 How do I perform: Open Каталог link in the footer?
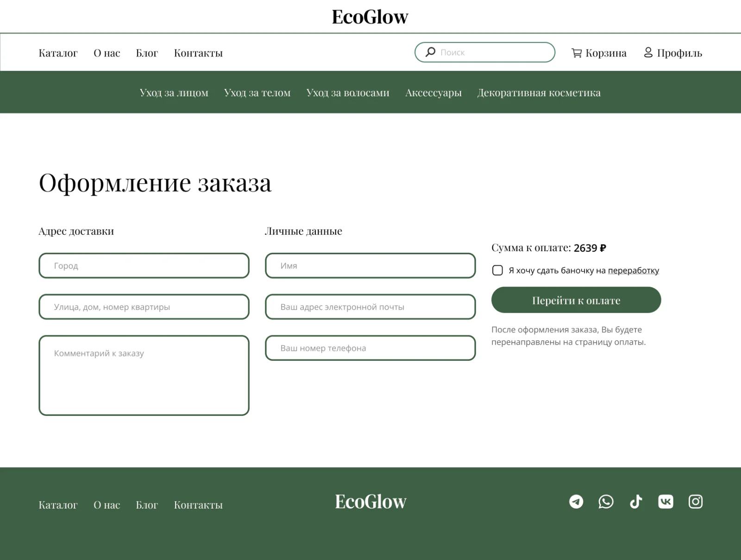click(58, 505)
